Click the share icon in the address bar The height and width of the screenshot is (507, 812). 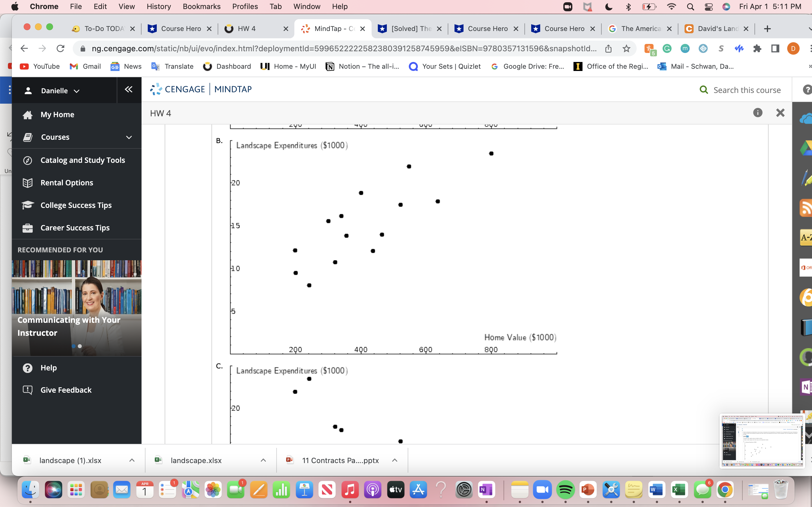609,48
